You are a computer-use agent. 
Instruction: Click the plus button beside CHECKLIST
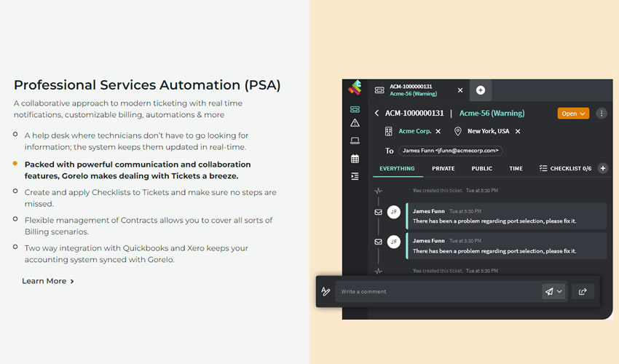pyautogui.click(x=603, y=169)
